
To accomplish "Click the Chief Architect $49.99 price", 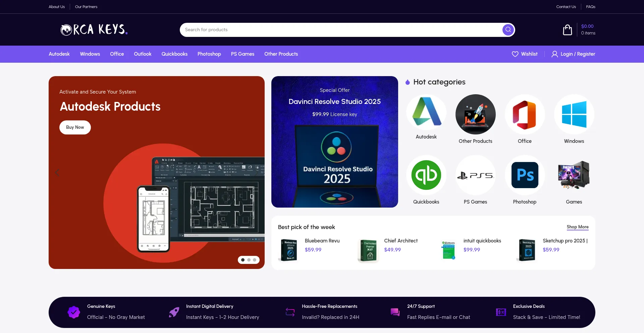I will point(392,250).
